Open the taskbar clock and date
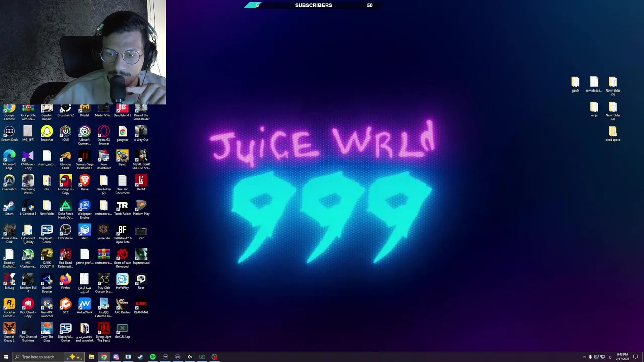The image size is (644, 362). click(x=622, y=357)
